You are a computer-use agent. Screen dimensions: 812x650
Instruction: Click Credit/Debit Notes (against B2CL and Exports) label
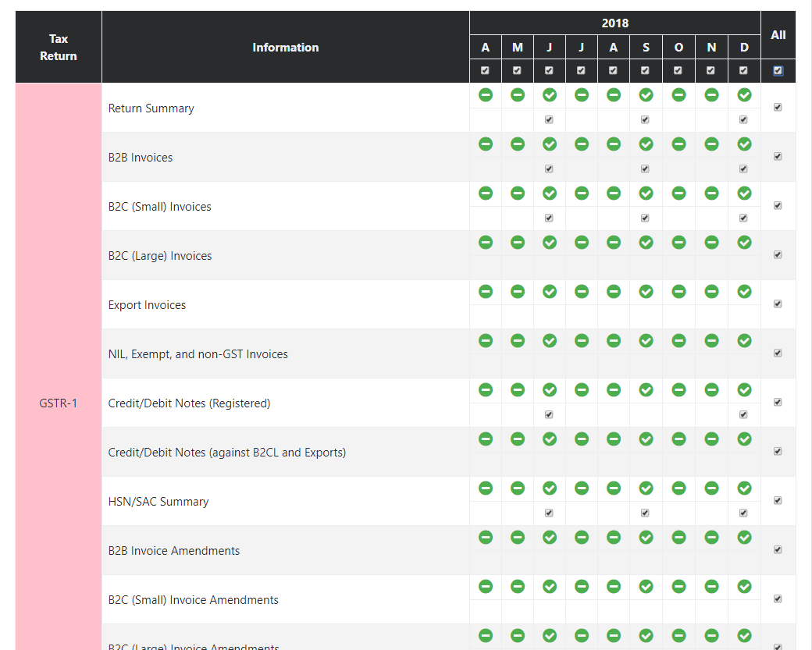227,453
